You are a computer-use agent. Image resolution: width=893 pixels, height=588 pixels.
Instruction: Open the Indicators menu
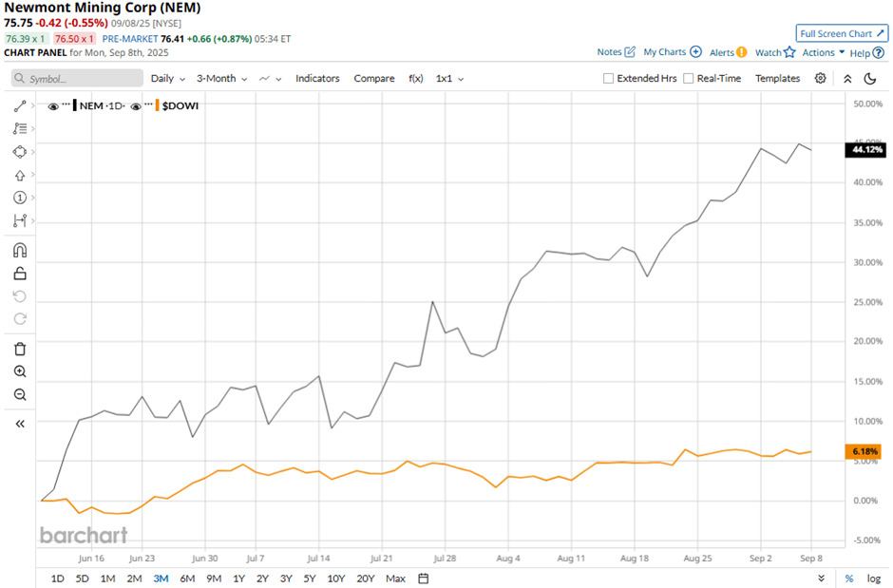(x=317, y=79)
